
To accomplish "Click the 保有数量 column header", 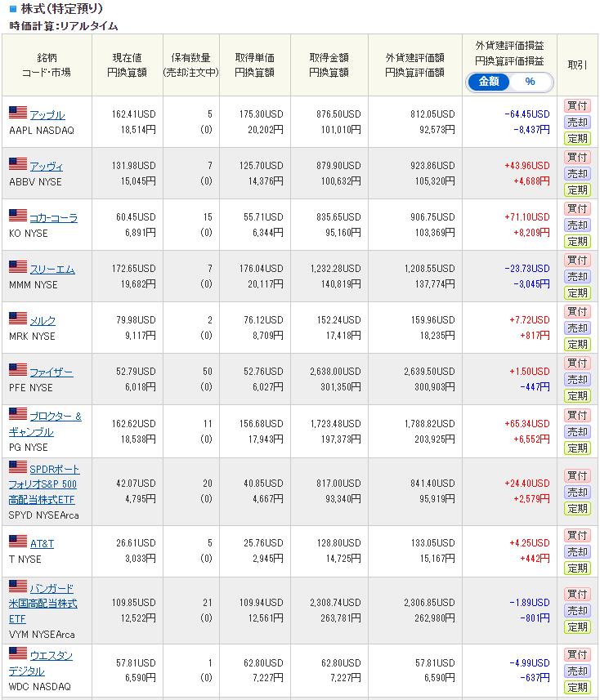I will [x=191, y=65].
